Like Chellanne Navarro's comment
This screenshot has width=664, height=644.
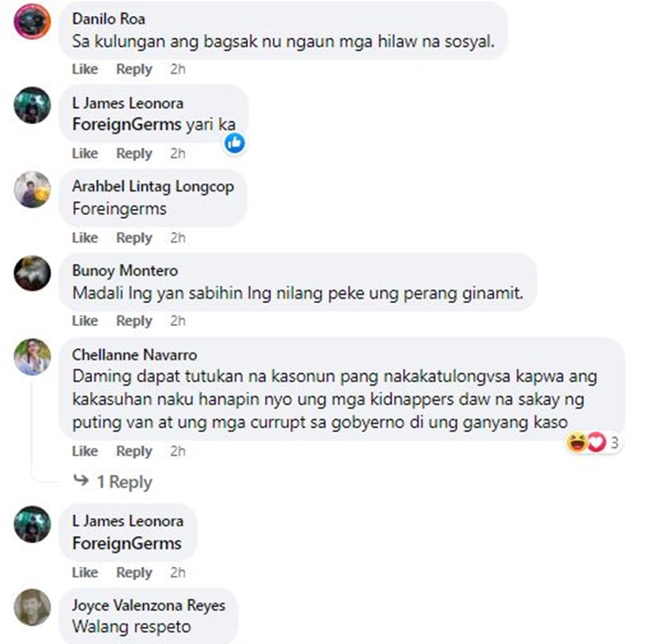[85, 451]
